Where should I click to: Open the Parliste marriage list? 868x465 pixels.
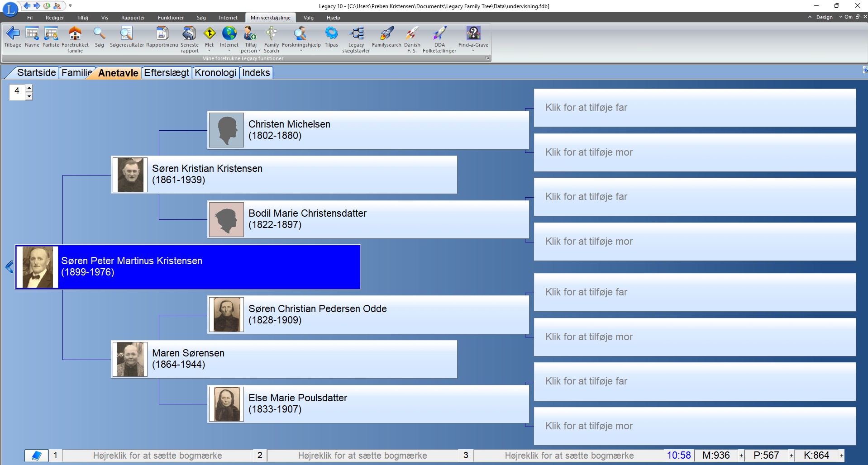point(51,34)
